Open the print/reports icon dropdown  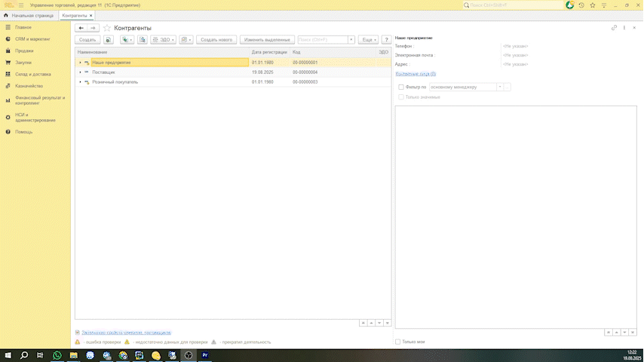click(186, 40)
